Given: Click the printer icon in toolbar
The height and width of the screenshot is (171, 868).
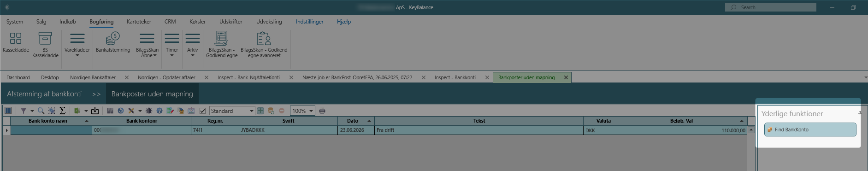Looking at the screenshot, I should pos(322,111).
